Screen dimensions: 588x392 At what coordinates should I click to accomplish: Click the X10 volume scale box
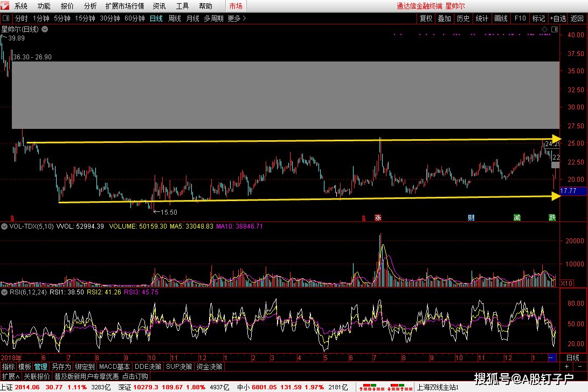tap(566, 283)
